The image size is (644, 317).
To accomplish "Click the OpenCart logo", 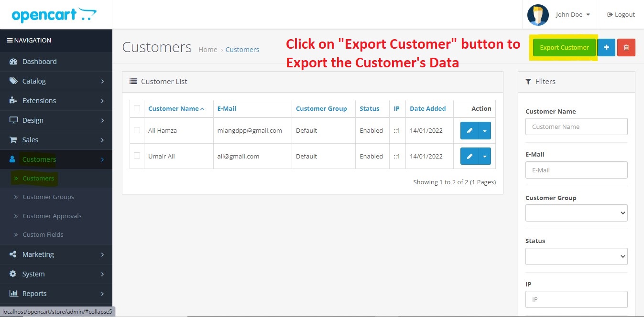I will tap(54, 15).
